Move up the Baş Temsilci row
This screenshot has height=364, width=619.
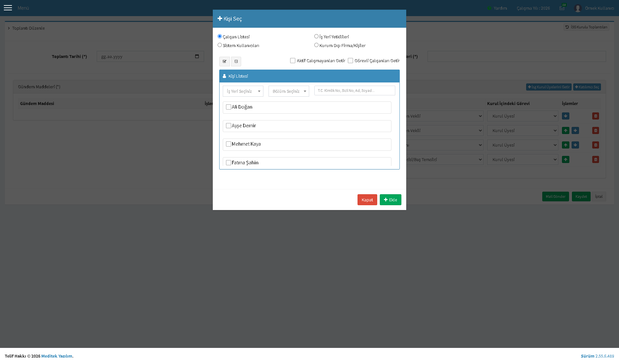point(565,159)
